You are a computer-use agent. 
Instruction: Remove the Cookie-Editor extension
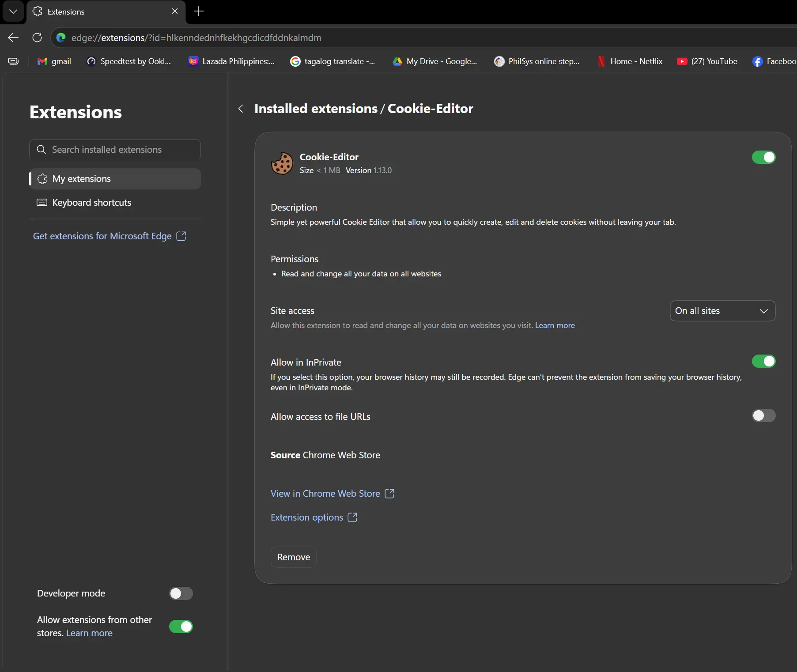[x=294, y=557]
